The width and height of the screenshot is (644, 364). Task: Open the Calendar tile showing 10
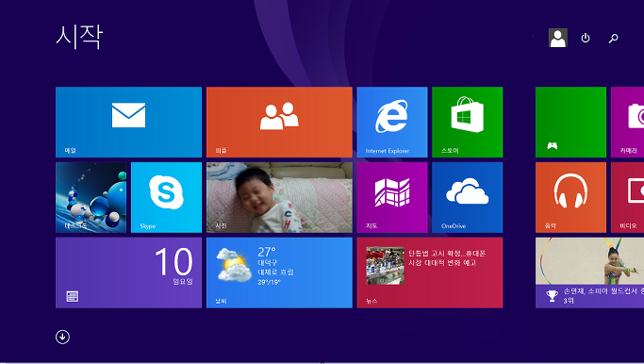click(x=128, y=273)
